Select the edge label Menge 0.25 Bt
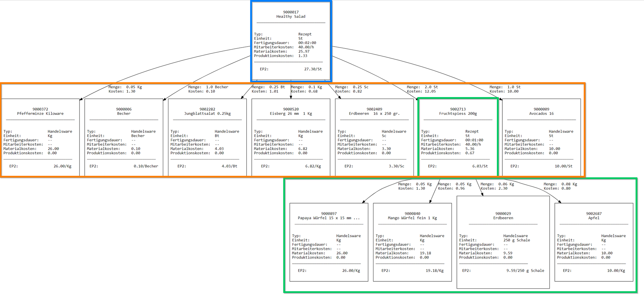 coord(268,87)
